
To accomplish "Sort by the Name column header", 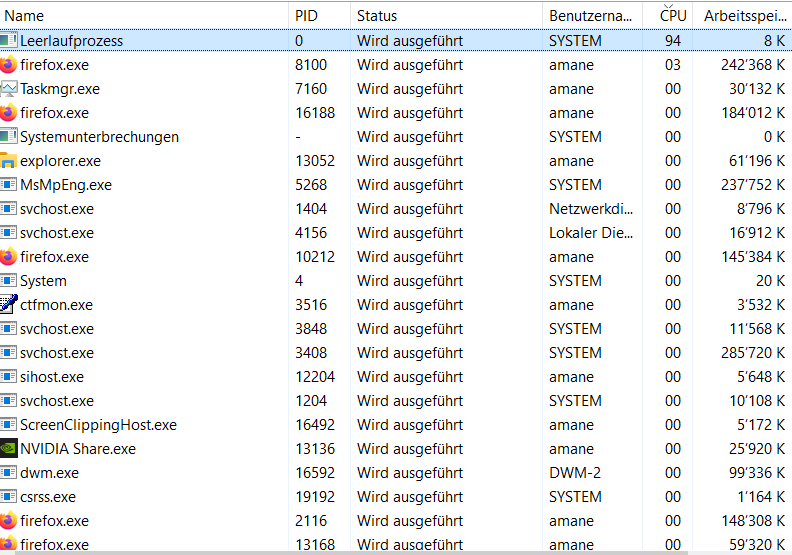I will pyautogui.click(x=144, y=16).
